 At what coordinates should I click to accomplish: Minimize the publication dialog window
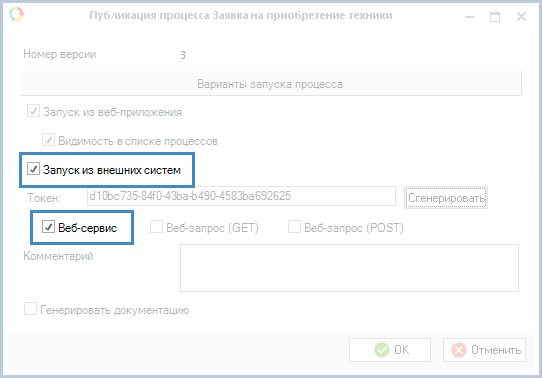[469, 17]
